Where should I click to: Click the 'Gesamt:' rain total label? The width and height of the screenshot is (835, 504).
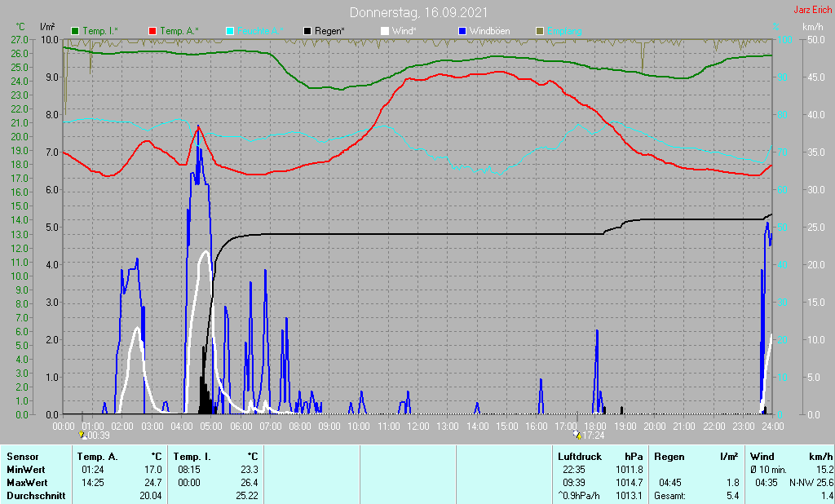click(x=670, y=496)
